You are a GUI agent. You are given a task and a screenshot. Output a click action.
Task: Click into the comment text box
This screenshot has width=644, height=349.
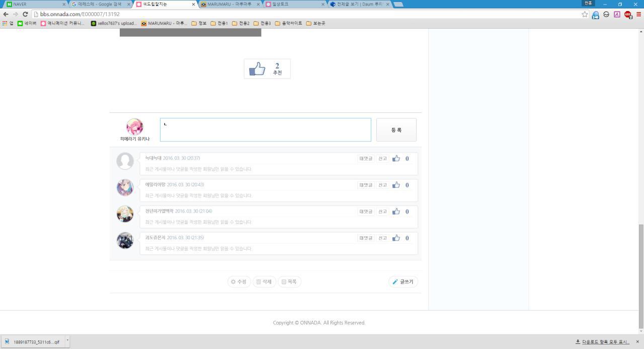click(x=265, y=130)
